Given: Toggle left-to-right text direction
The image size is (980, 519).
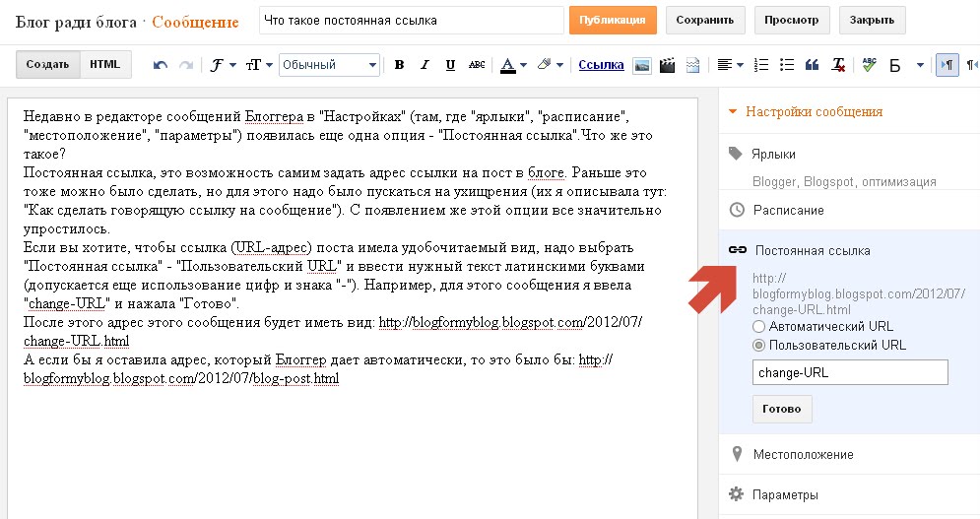Looking at the screenshot, I should click(x=947, y=66).
